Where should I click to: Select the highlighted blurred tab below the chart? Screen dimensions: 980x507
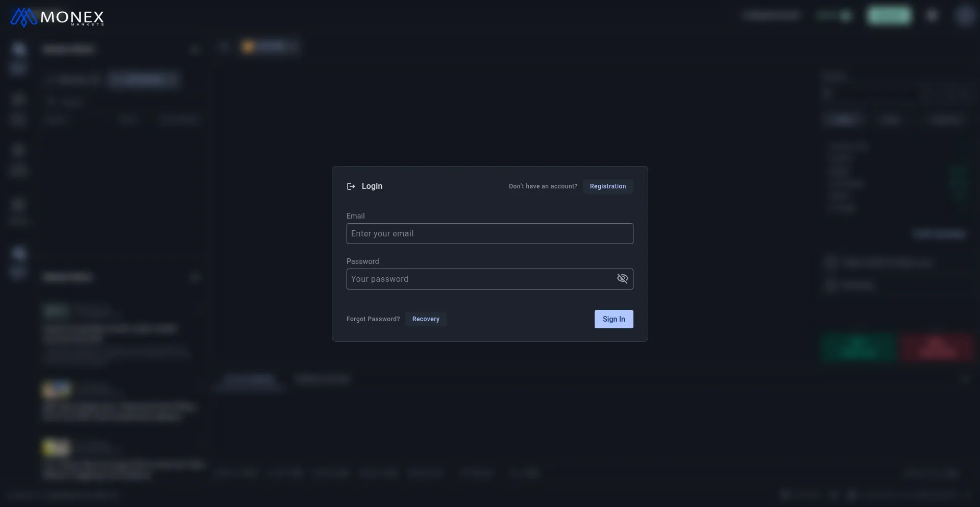pos(250,379)
